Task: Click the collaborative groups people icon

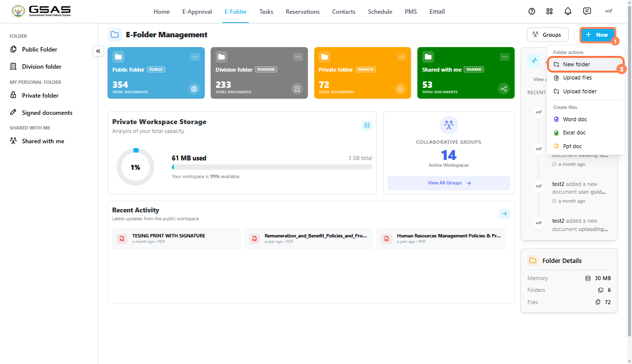Action: pyautogui.click(x=449, y=125)
